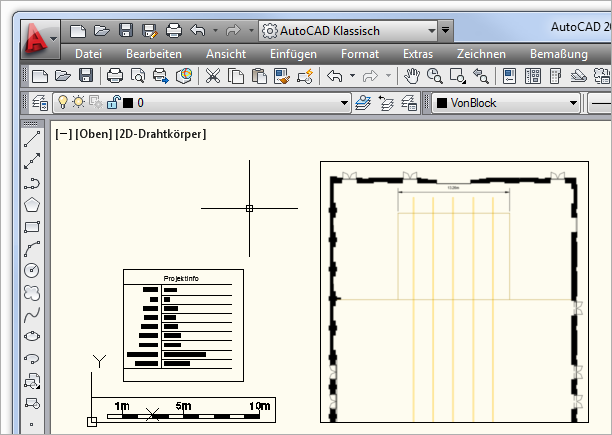The image size is (612, 435).
Task: Toggle layer lock padlock icon
Action: coord(113,102)
